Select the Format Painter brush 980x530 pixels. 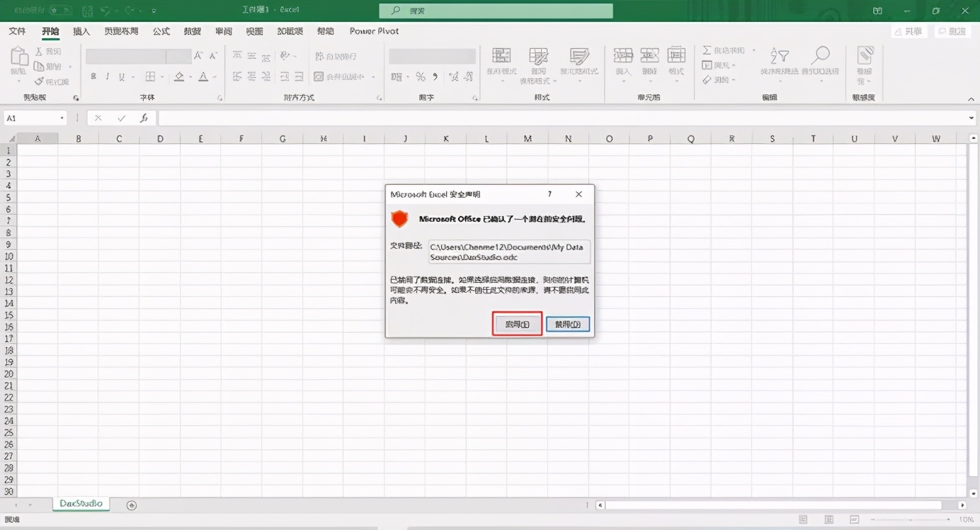coord(39,81)
